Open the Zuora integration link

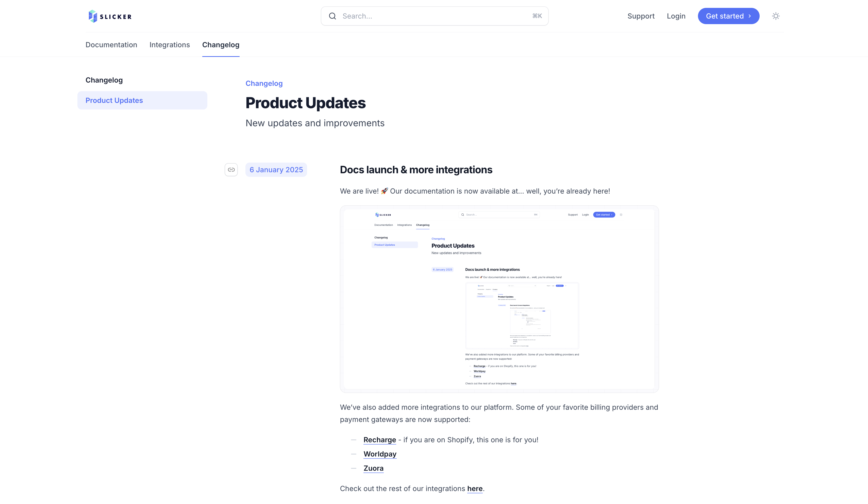pyautogui.click(x=373, y=468)
